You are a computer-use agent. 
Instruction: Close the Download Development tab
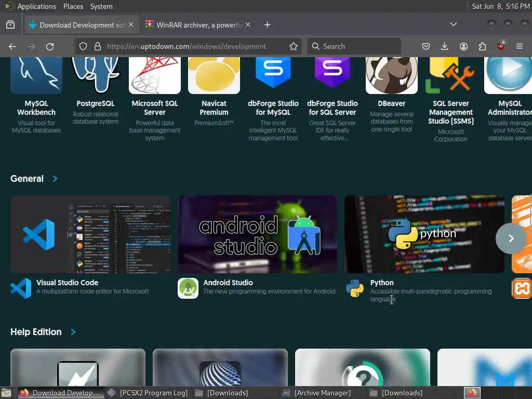(131, 25)
